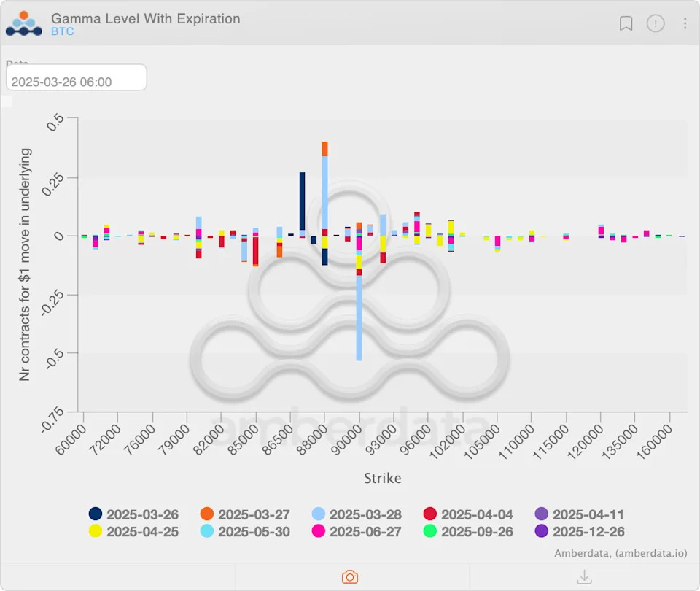Toggle the 2025-03-26 legend series
This screenshot has height=591, width=700.
133,514
